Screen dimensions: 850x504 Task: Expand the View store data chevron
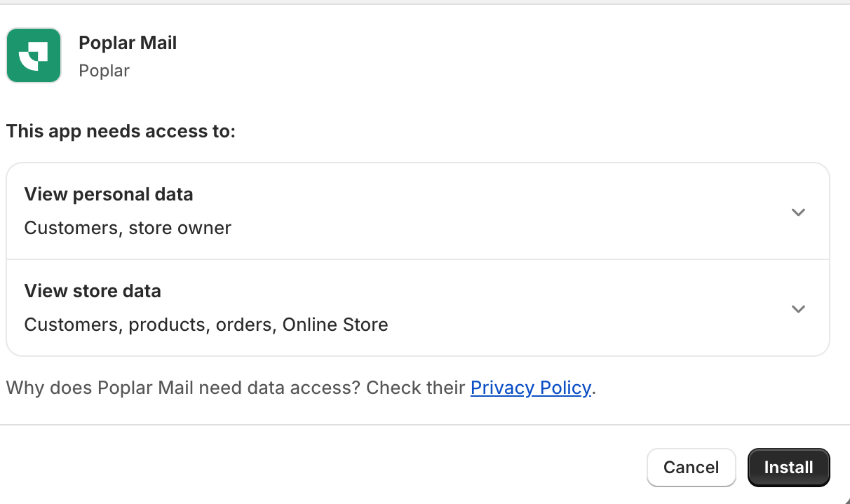[798, 308]
